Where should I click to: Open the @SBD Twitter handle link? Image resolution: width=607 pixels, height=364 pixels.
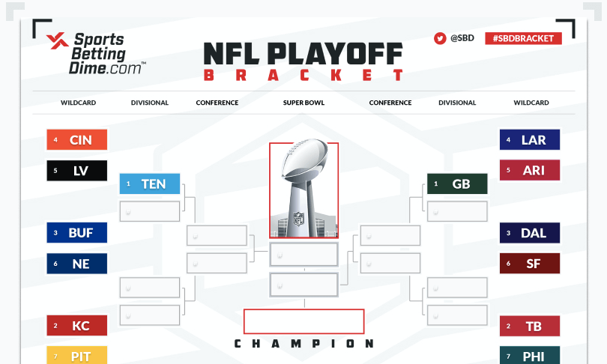point(462,38)
